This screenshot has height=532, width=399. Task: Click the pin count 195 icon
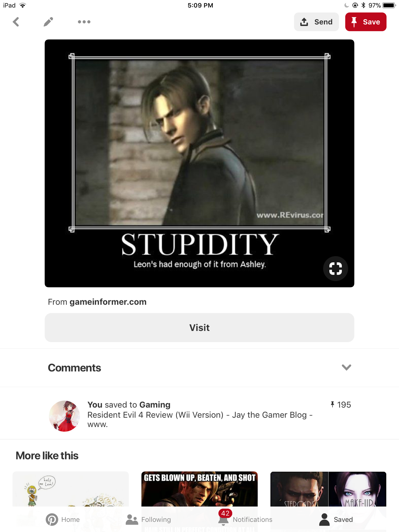pos(332,405)
